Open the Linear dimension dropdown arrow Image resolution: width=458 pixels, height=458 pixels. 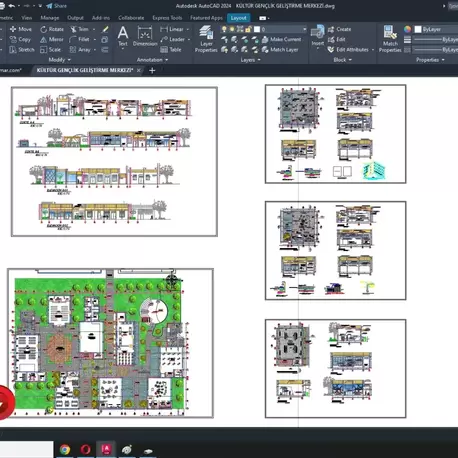click(x=188, y=29)
